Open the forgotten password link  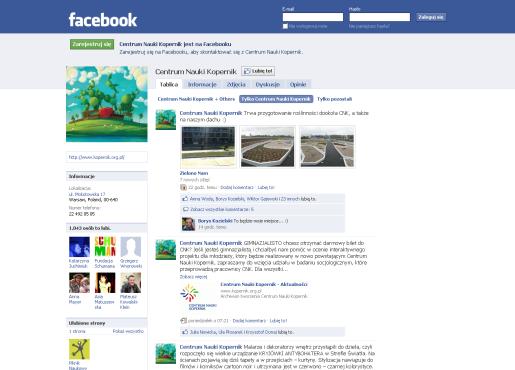369,26
